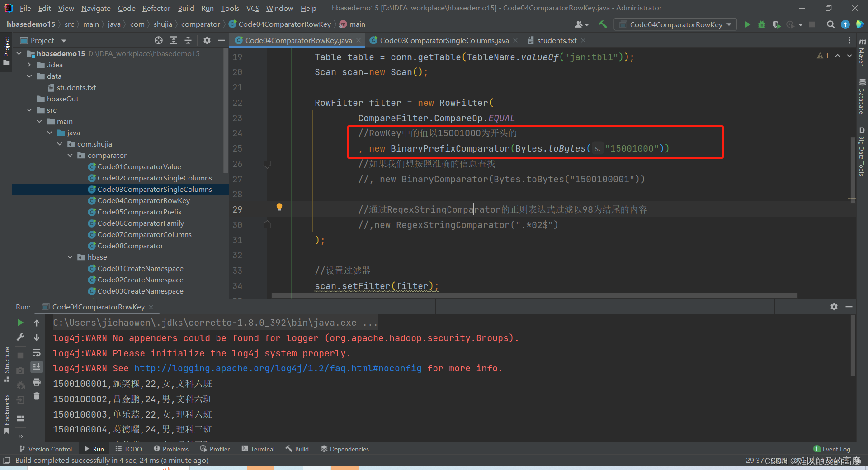Open Database side panel
The height and width of the screenshot is (470, 868).
point(862,96)
